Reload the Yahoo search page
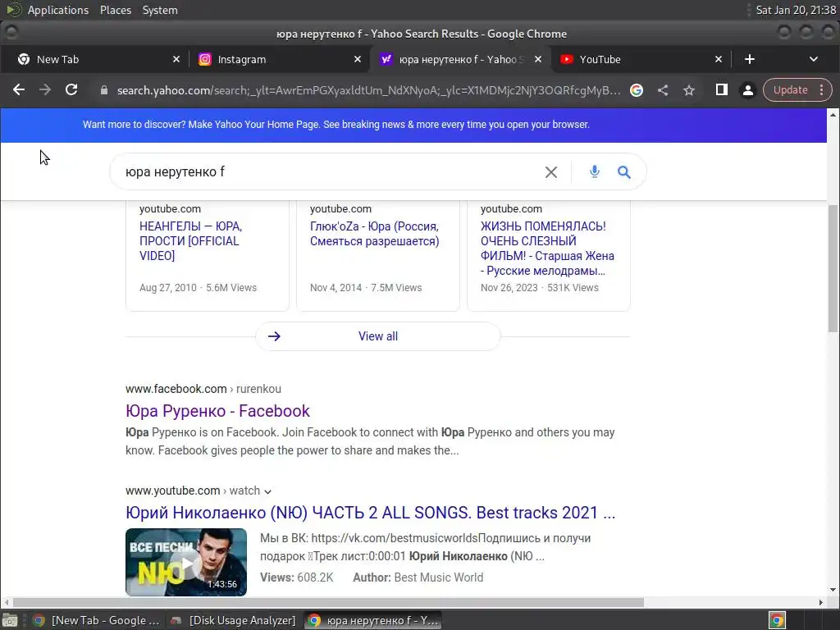This screenshot has height=630, width=840. 71,90
